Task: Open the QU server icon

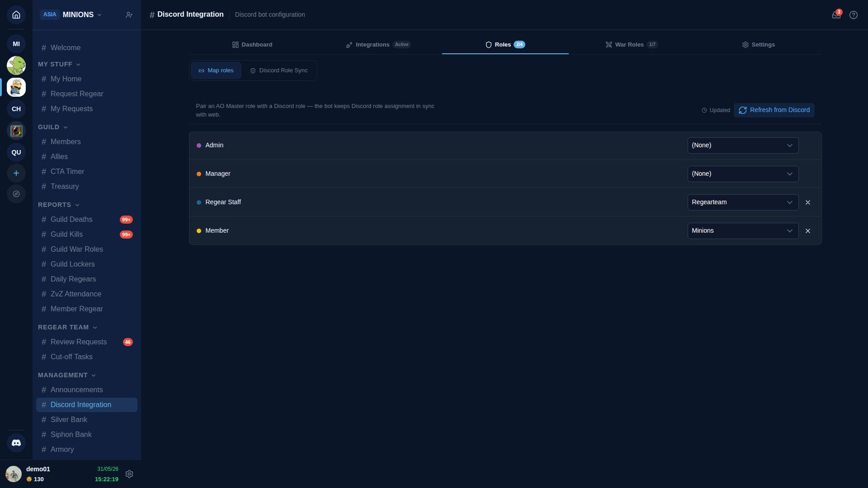Action: [x=16, y=152]
